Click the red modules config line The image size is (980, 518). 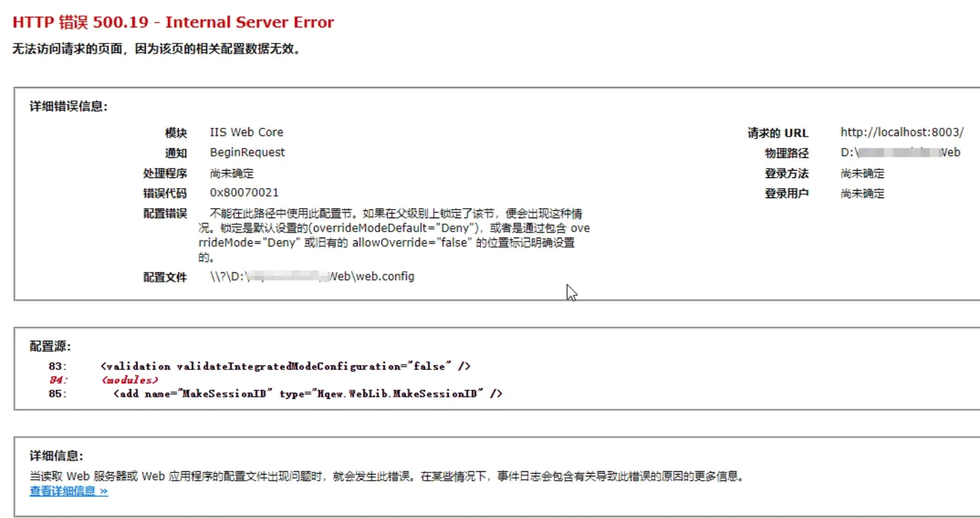(x=130, y=379)
